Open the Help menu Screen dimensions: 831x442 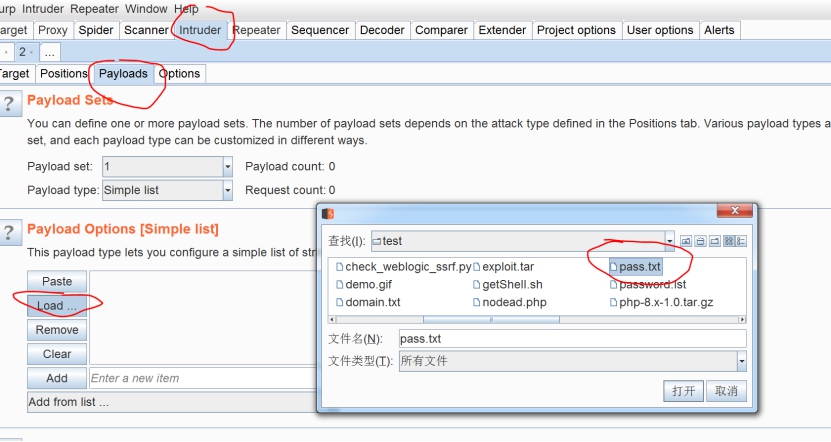[x=186, y=9]
